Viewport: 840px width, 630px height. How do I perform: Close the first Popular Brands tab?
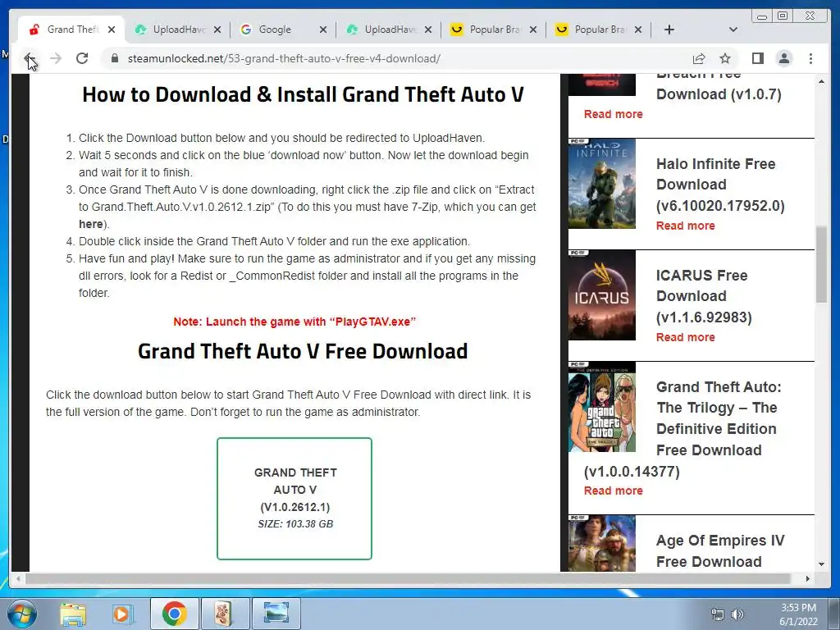(x=533, y=30)
